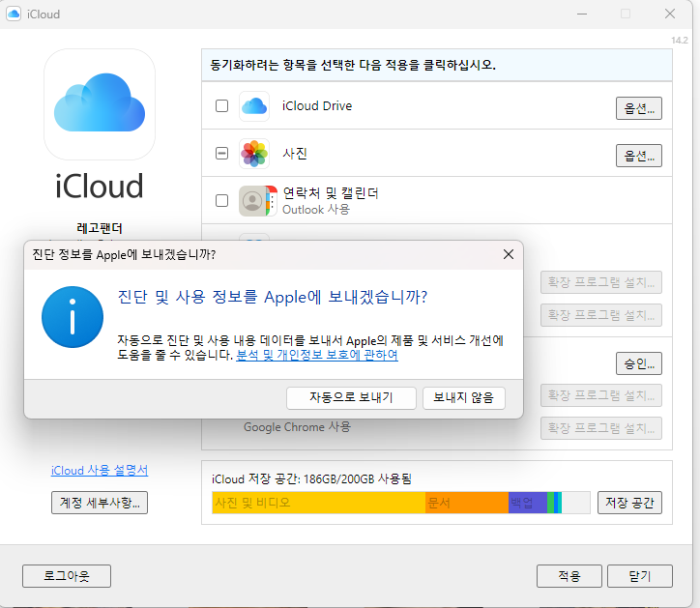Click the Photos pinwheel icon
The image size is (700, 608).
pyautogui.click(x=254, y=154)
